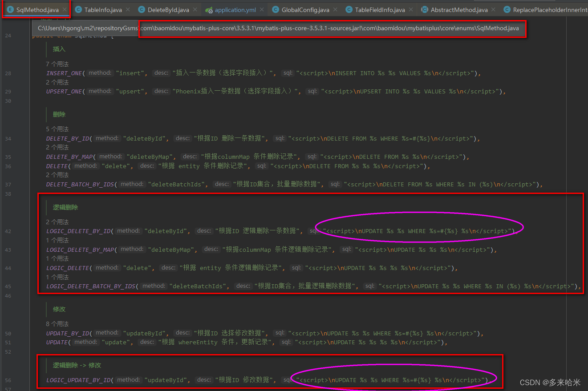Close the AbstractMethod.java tab
588x391 pixels.
493,10
